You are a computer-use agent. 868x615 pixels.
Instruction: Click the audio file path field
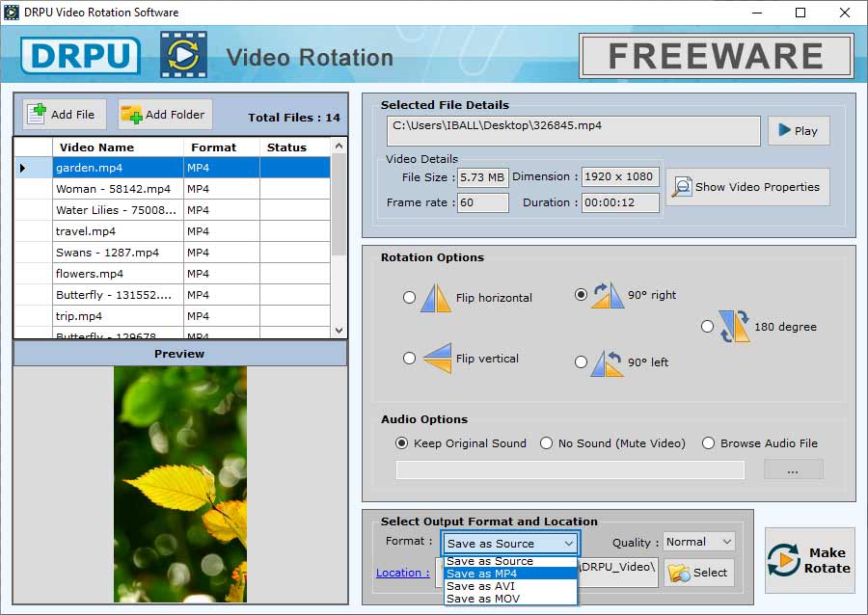click(570, 469)
